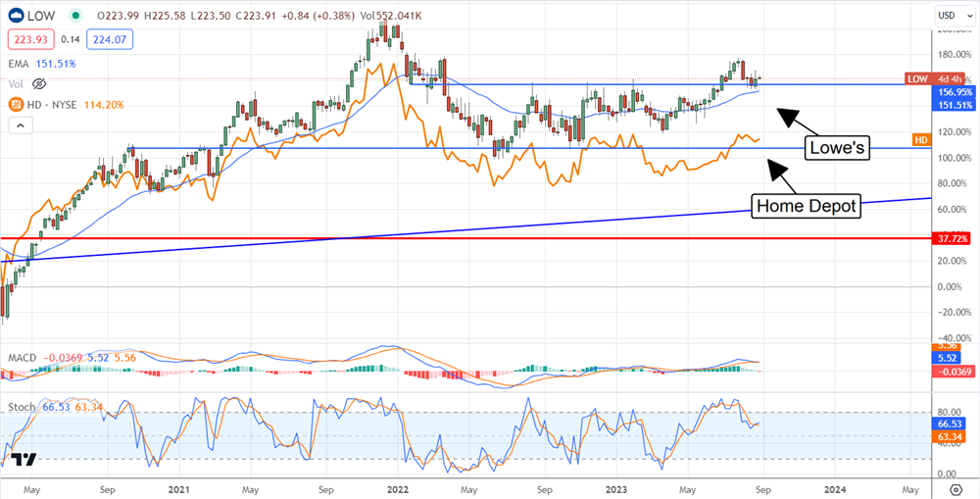This screenshot has width=980, height=499.
Task: Click the orange HD symbol icon
Action: pos(15,103)
